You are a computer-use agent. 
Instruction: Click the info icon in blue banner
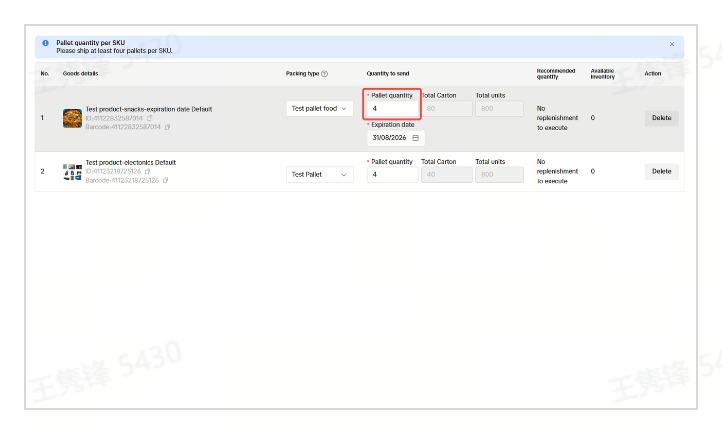tap(45, 43)
